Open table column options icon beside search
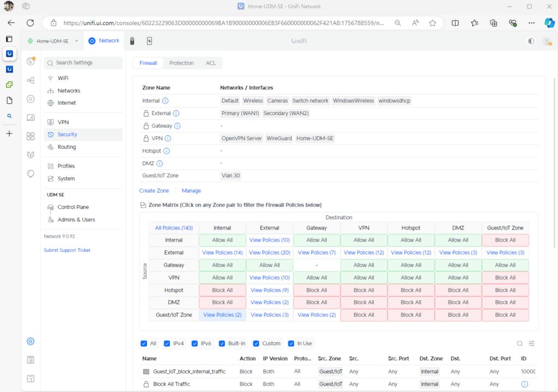Image resolution: width=558 pixels, height=392 pixels. [x=532, y=343]
